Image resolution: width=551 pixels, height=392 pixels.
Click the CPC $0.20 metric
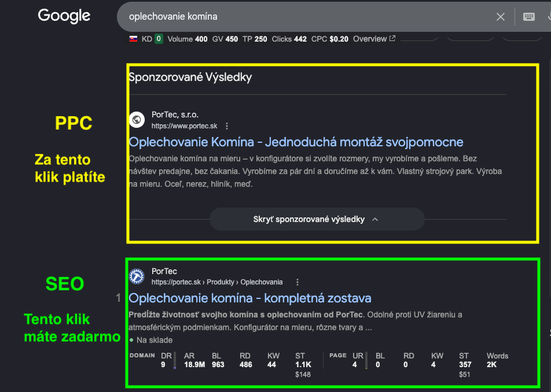click(x=330, y=39)
